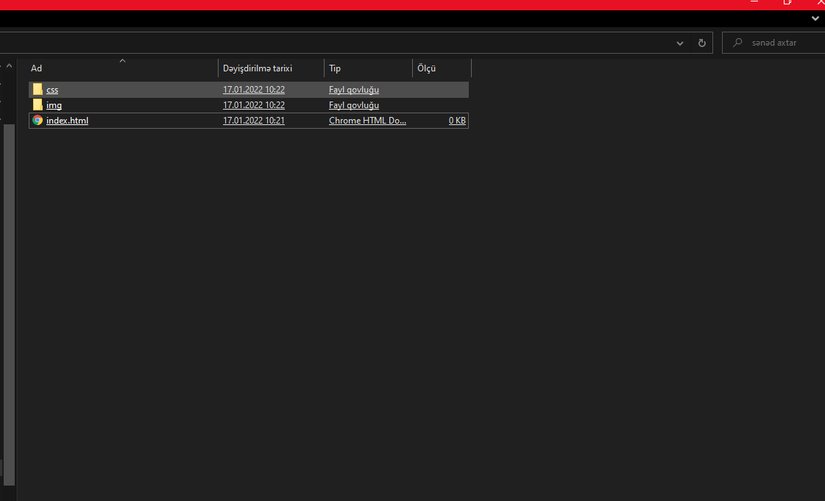Sort files by the Ad column
Screen dimensions: 825x501
tap(120, 68)
